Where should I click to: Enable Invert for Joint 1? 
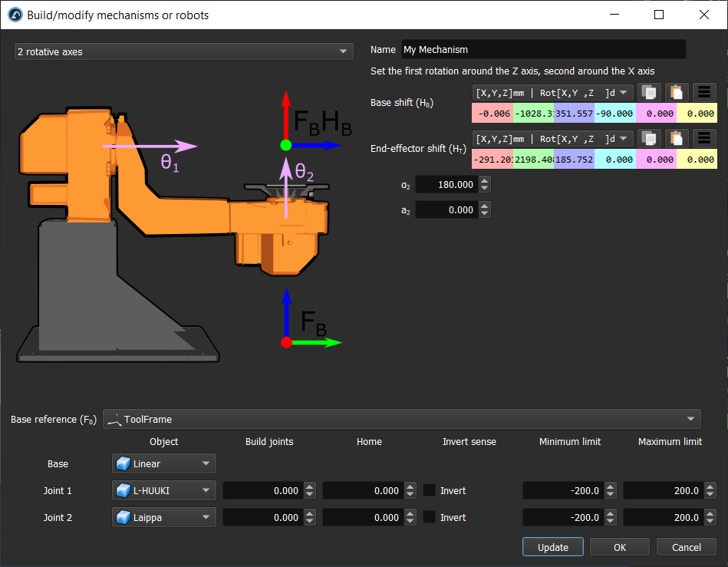click(430, 491)
